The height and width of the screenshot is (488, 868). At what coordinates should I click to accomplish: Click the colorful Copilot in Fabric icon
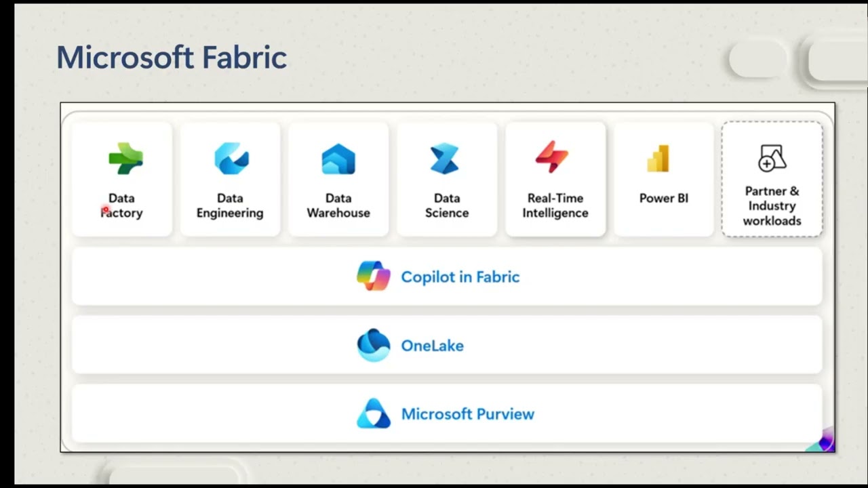374,276
